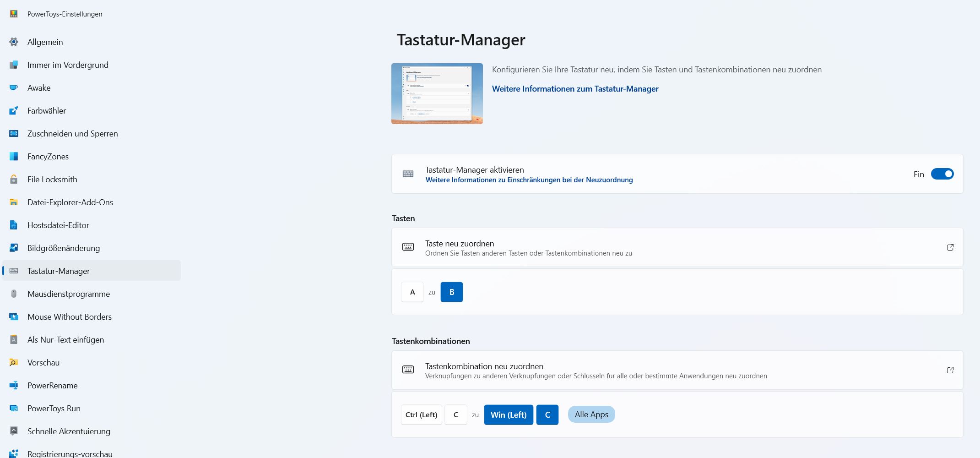Screen dimensions: 980x458
Task: Click the Taste neu zuordnen card
Action: click(x=677, y=247)
